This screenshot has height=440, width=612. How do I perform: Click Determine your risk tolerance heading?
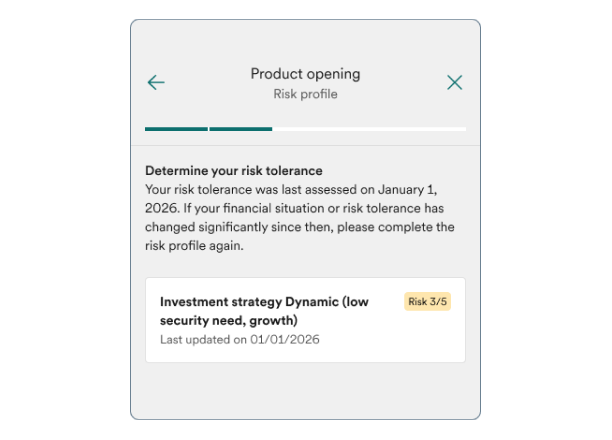[x=234, y=171]
